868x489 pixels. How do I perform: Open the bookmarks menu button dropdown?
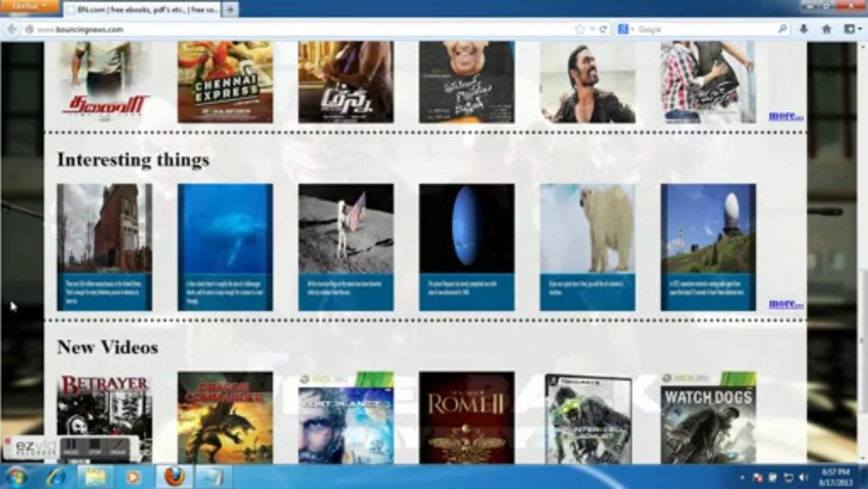(852, 29)
